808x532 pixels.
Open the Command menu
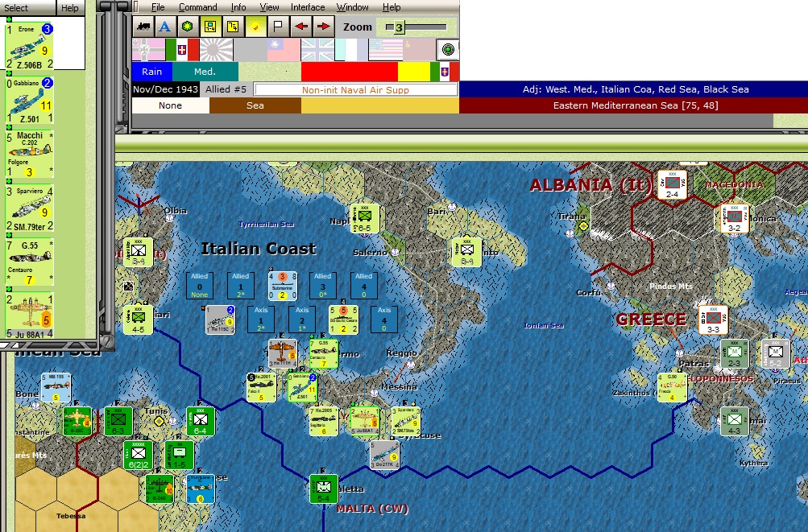198,7
